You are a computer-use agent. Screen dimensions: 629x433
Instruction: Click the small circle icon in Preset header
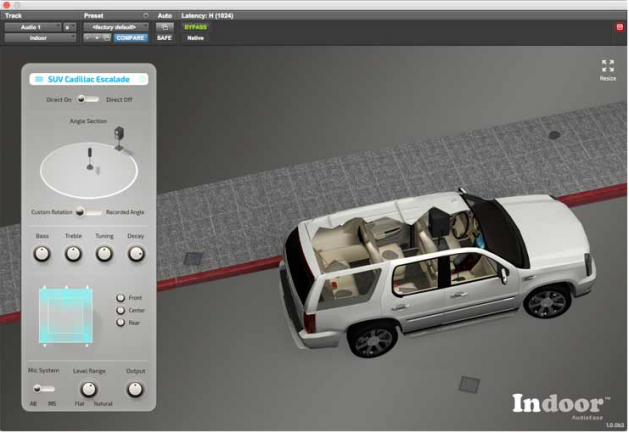(146, 16)
